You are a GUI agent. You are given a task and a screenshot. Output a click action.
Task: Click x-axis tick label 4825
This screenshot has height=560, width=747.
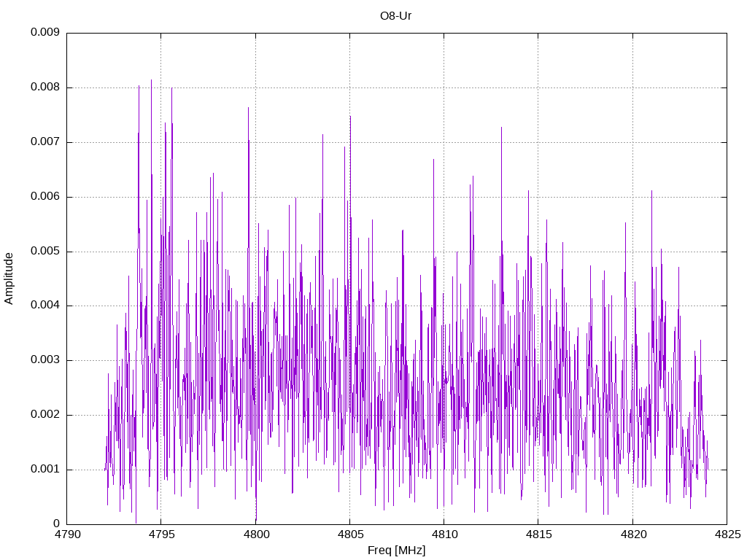tap(727, 534)
